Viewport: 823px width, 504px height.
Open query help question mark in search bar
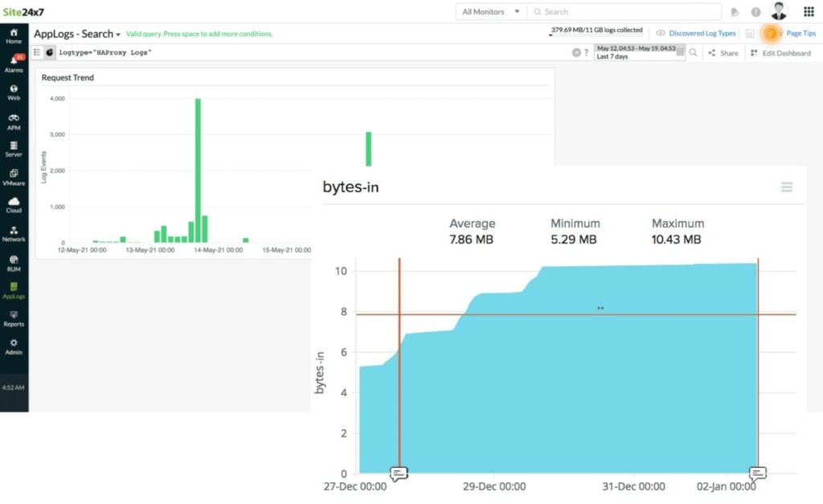586,52
